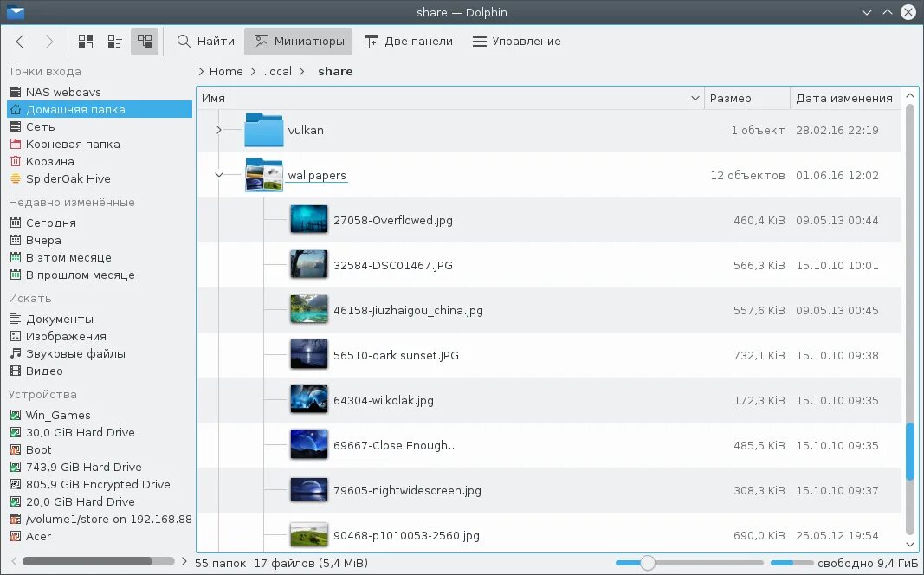
Task: Open SpiderOak Hive place
Action: [x=100, y=178]
